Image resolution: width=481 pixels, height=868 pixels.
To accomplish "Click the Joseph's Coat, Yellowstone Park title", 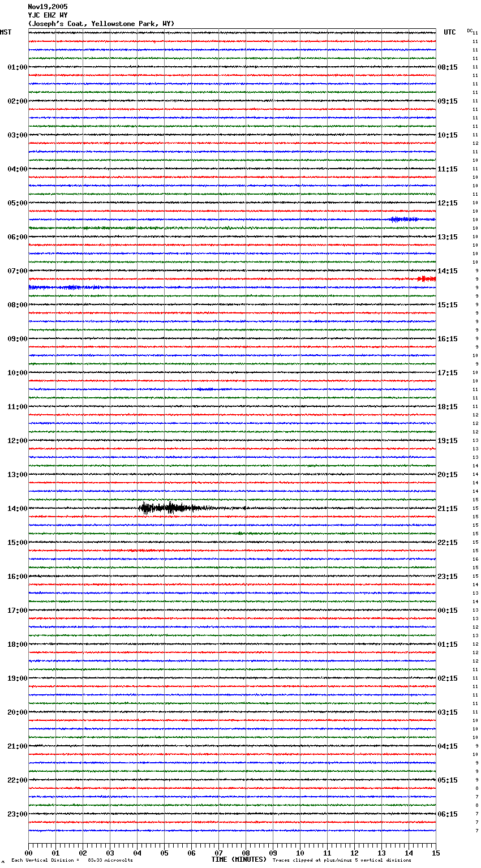I will [101, 24].
